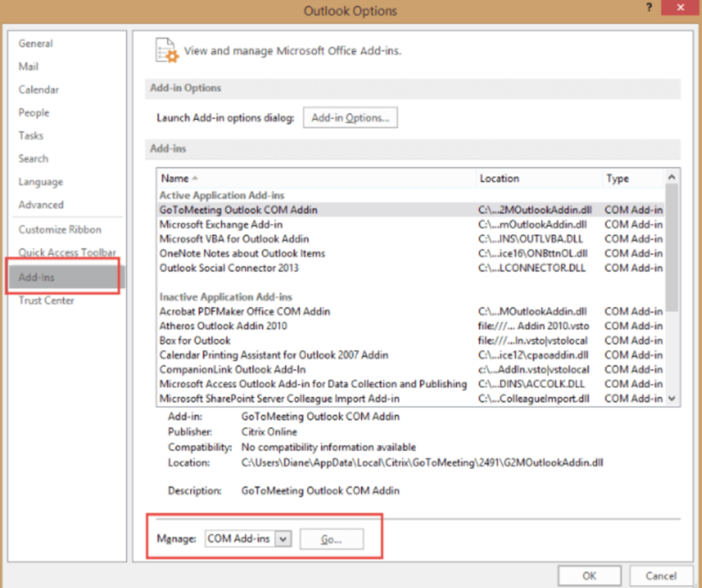Viewport: 702px width, 588px height.
Task: Sort add-ins by Location column header
Action: click(539, 178)
